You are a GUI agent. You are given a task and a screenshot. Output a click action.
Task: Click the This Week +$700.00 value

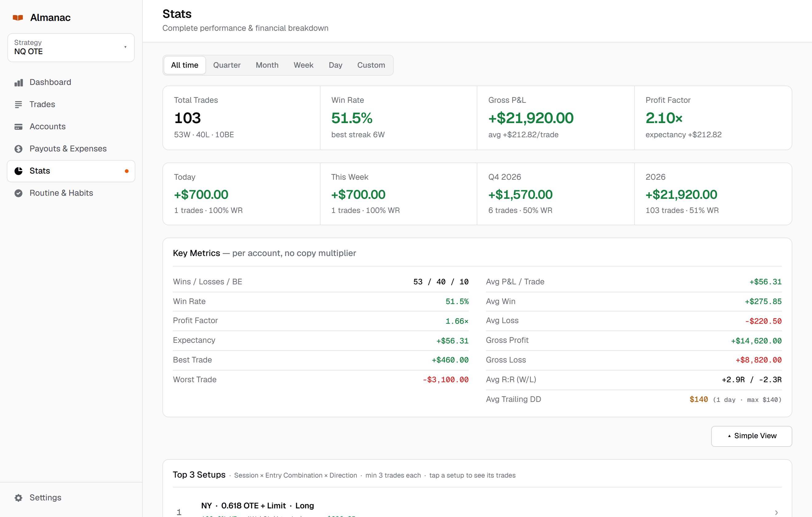point(358,195)
